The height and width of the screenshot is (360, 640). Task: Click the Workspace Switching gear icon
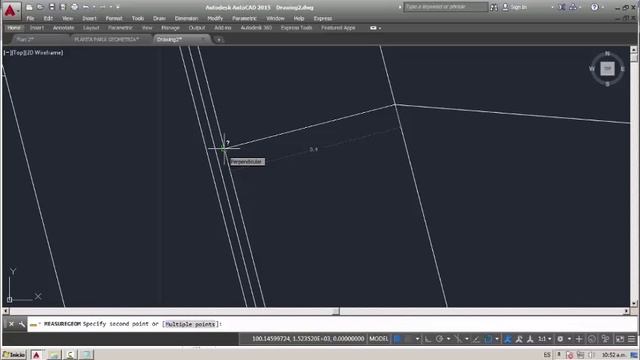[560, 339]
